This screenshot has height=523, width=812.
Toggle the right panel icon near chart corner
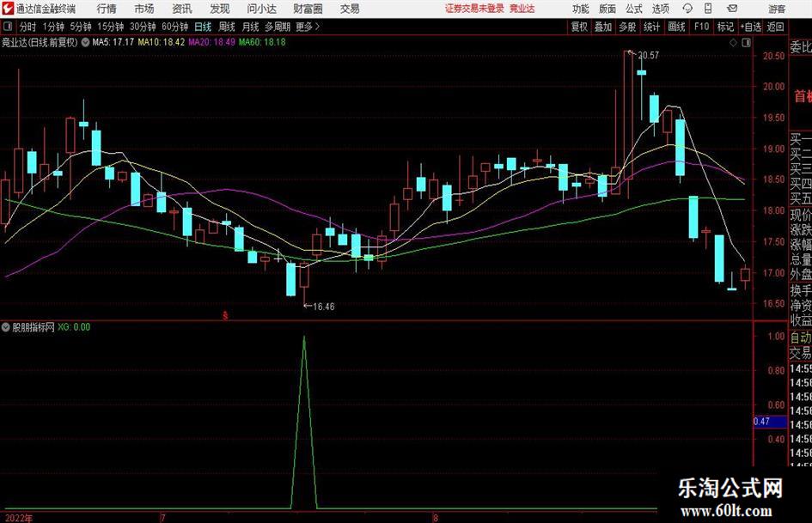pyautogui.click(x=746, y=43)
